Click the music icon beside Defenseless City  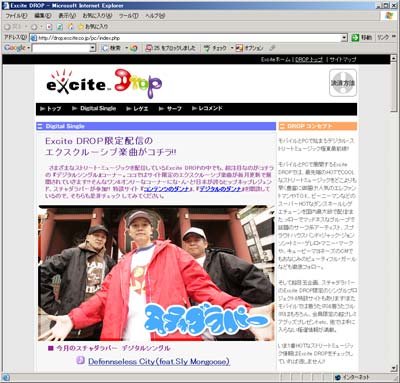pyautogui.click(x=80, y=360)
